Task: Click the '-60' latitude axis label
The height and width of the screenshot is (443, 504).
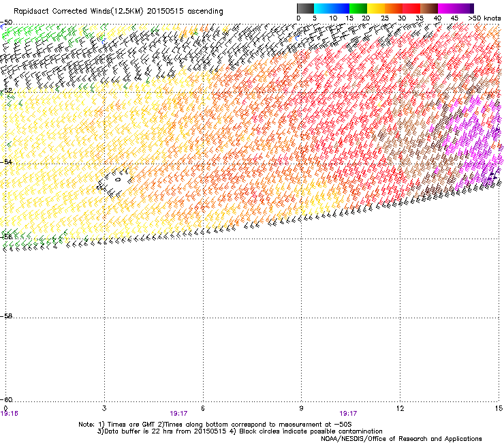Action: pos(6,400)
